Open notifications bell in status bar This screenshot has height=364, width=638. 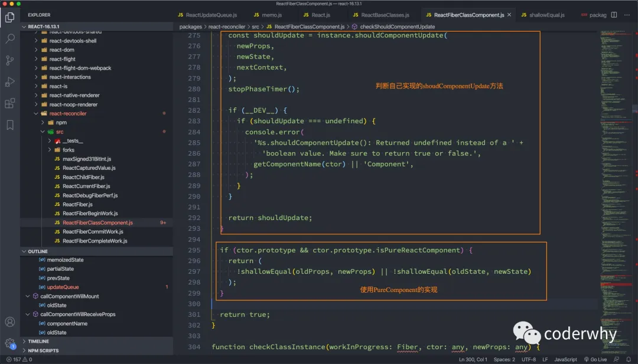coord(628,359)
